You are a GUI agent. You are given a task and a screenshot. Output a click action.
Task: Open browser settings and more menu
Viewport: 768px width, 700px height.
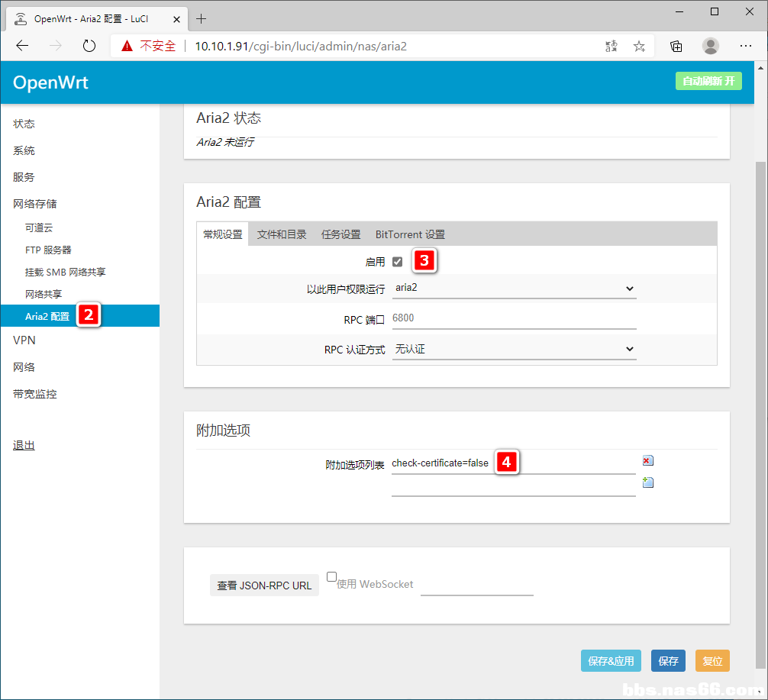click(x=745, y=46)
